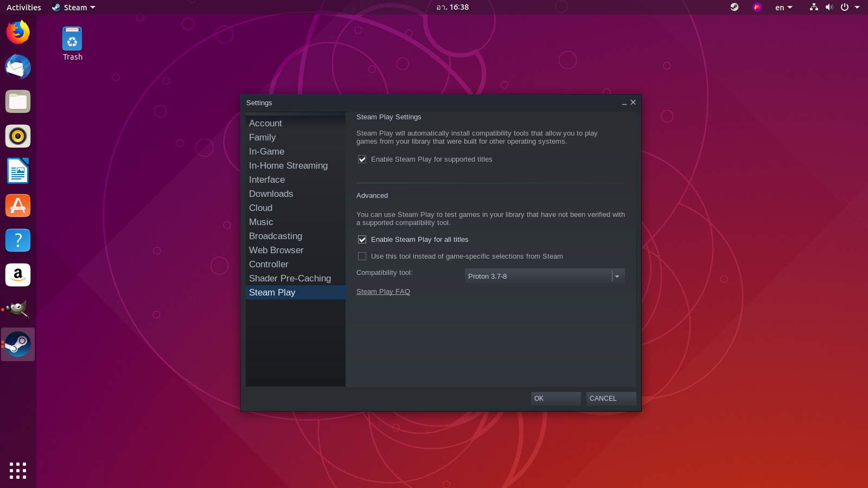This screenshot has width=868, height=488.
Task: Open Firefox from the dock
Action: pyautogui.click(x=18, y=32)
